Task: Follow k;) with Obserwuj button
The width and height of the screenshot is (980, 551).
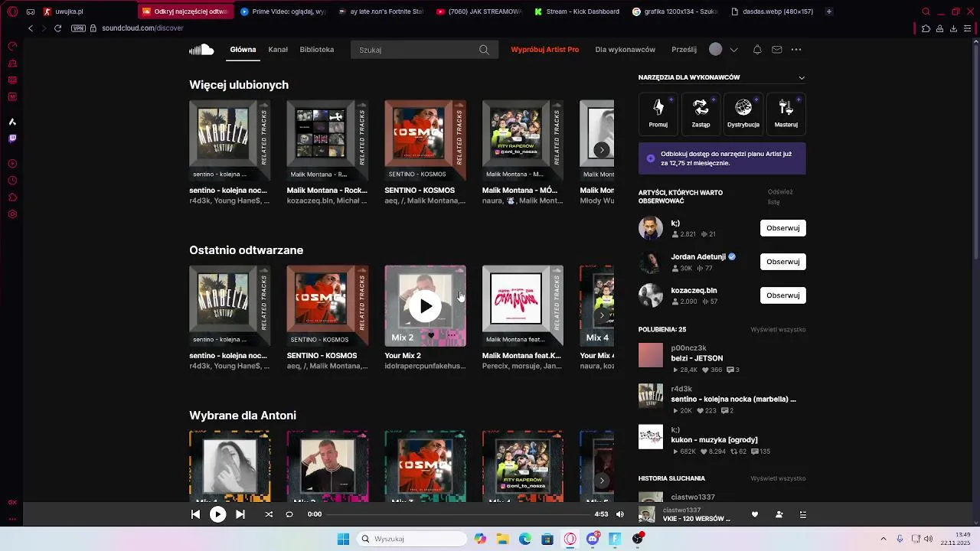Action: click(x=782, y=228)
